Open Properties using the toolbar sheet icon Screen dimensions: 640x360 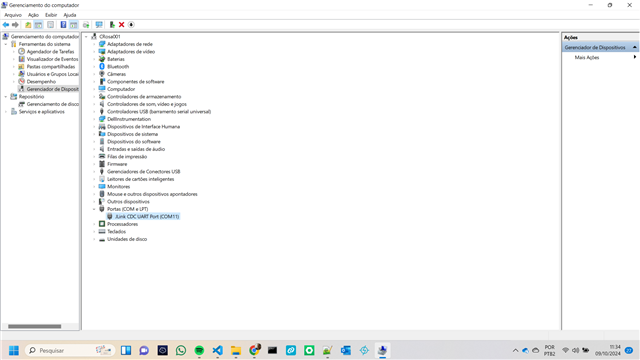pos(50,25)
